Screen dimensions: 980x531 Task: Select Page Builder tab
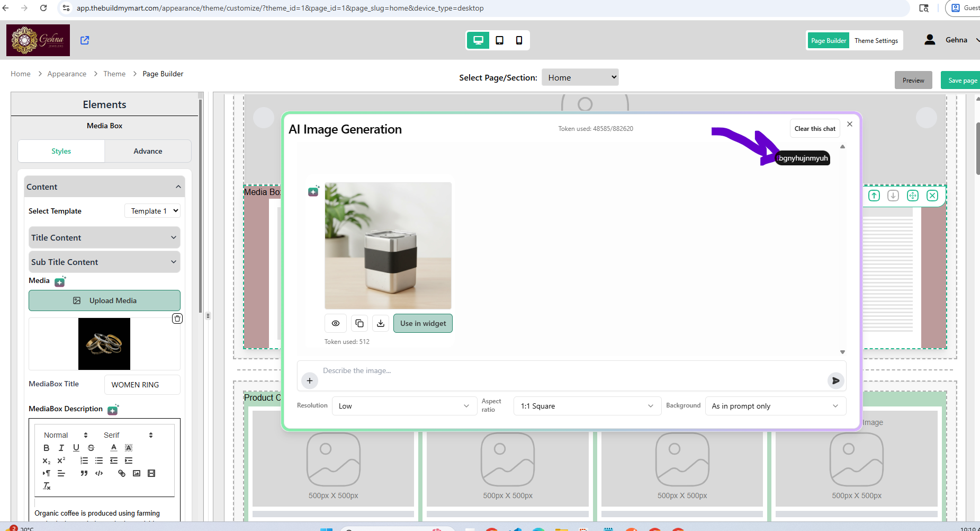[x=829, y=40]
